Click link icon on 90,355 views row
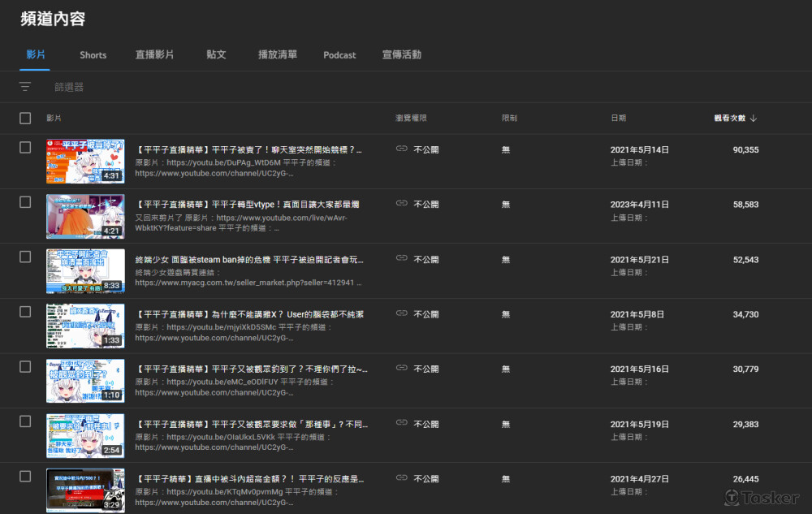Viewport: 812px width, 514px height. coord(401,149)
